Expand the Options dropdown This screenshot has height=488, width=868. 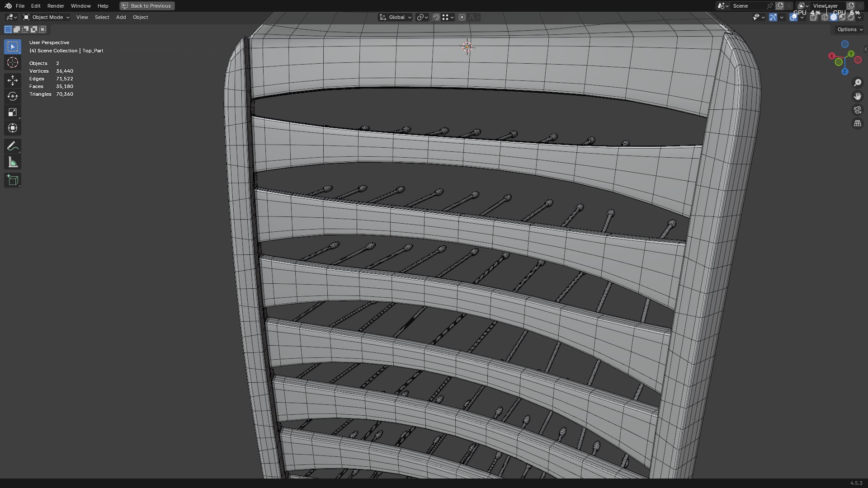(849, 29)
